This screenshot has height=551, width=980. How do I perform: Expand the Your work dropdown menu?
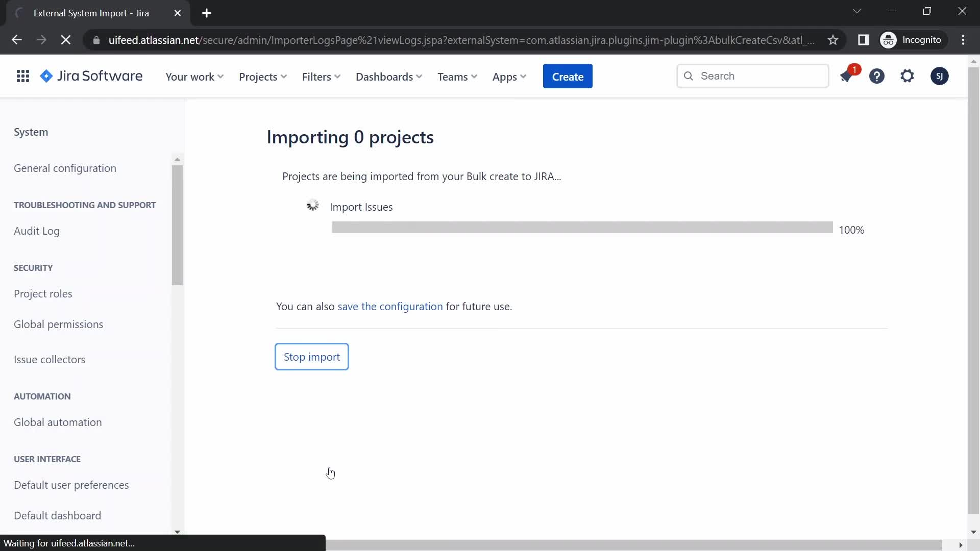(194, 76)
